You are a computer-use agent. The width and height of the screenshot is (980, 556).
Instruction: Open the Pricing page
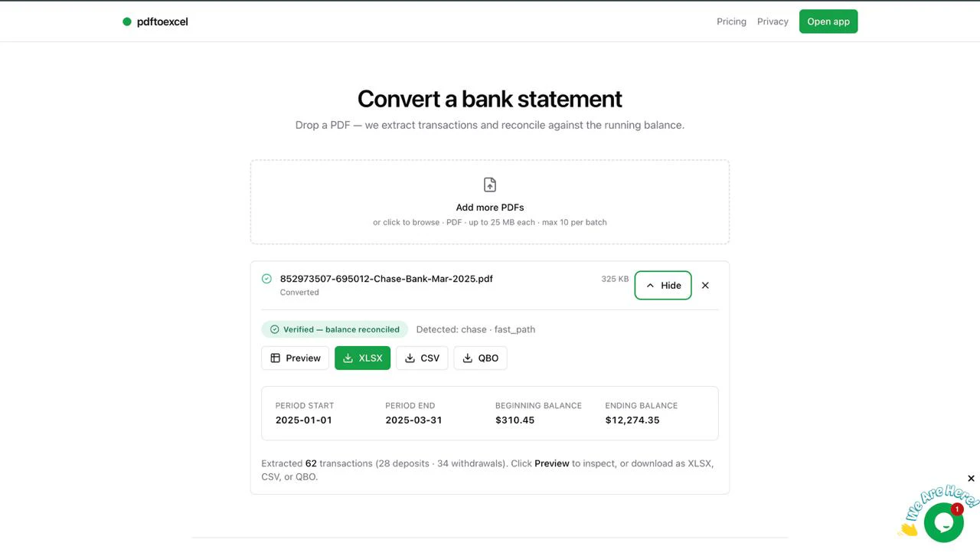pyautogui.click(x=731, y=21)
